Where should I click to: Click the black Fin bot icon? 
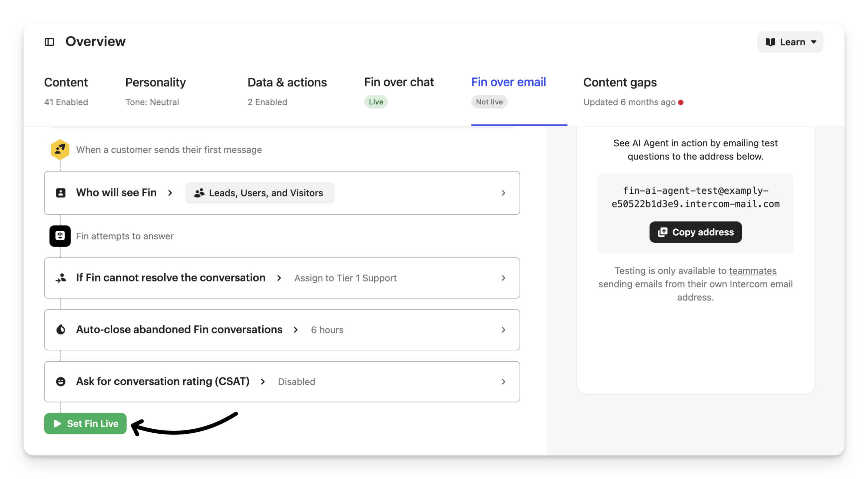click(x=60, y=236)
